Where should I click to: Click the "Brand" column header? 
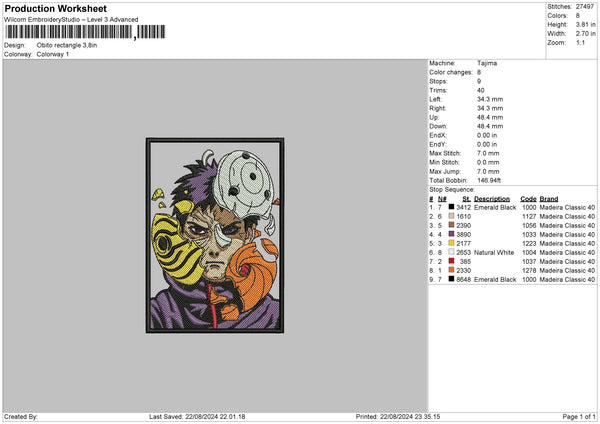pos(549,199)
